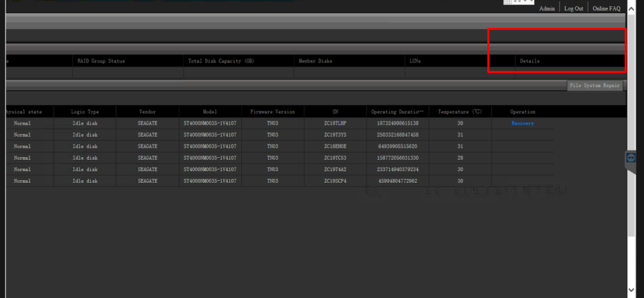This screenshot has width=644, height=298.
Task: Click the LUNs column header
Action: coord(415,61)
